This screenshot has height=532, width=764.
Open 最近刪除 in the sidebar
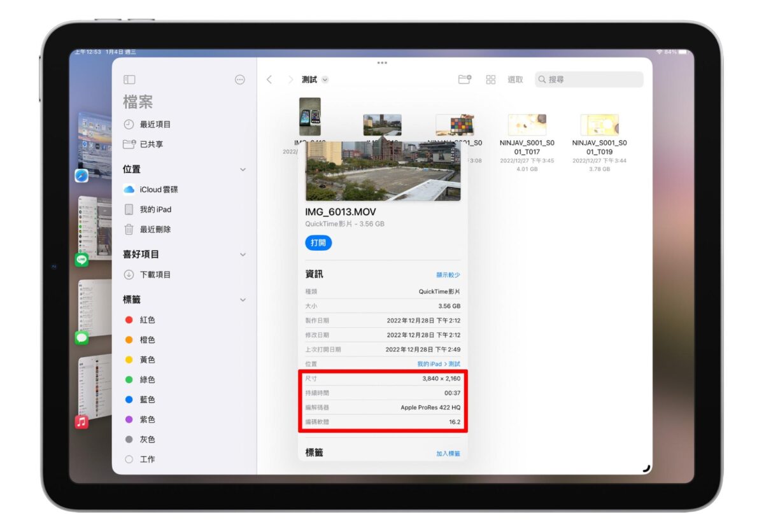coord(148,229)
